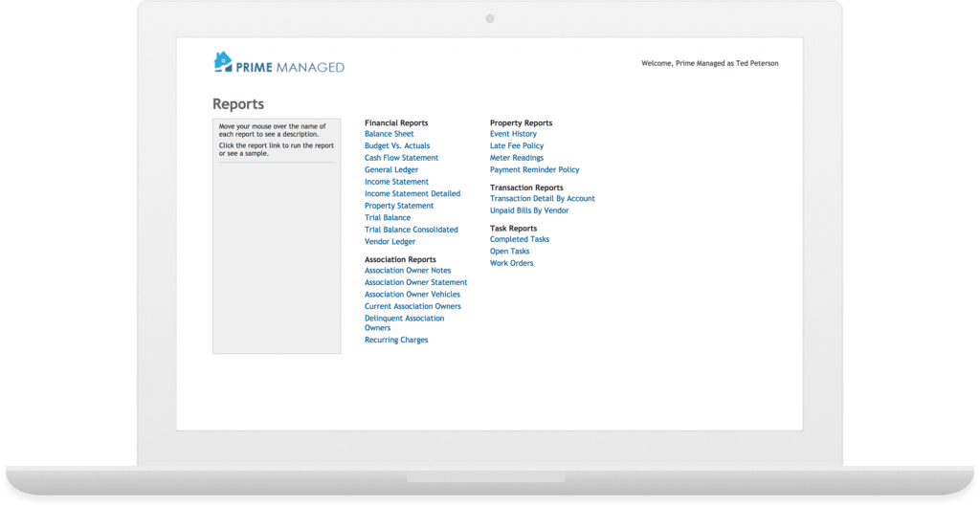Image resolution: width=980 pixels, height=507 pixels.
Task: Open Budget Vs. Actuals report
Action: pos(397,145)
